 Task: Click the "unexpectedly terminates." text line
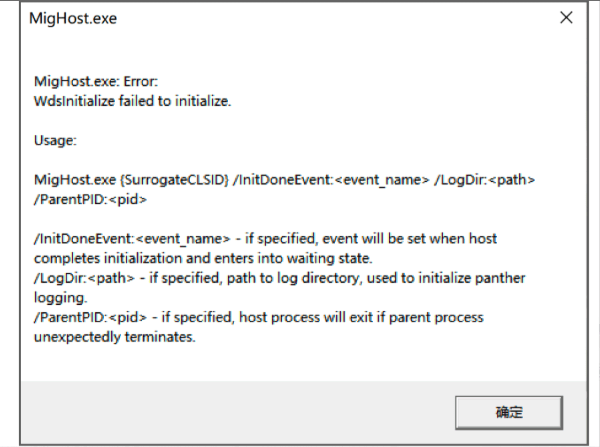[x=114, y=337]
